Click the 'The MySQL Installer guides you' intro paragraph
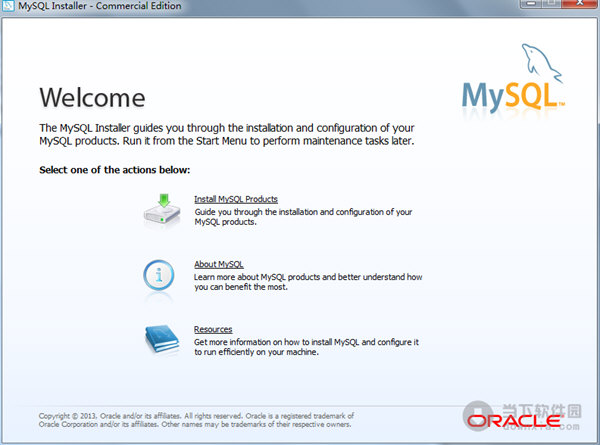This screenshot has height=445, width=600. pyautogui.click(x=227, y=134)
